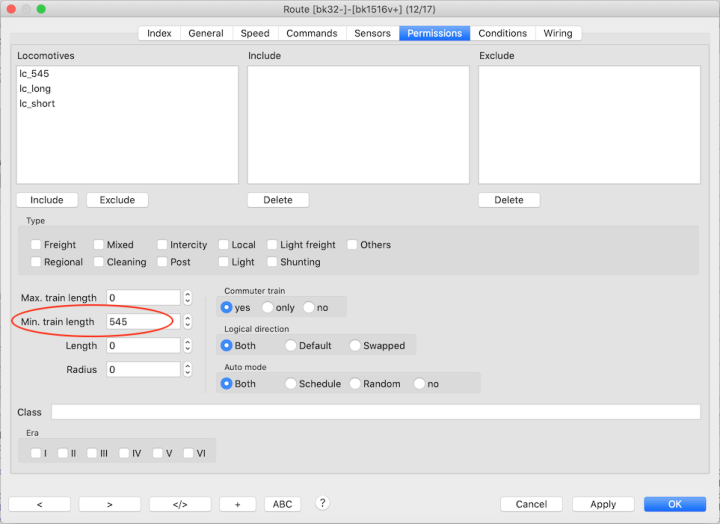Click into the Class text field
The width and height of the screenshot is (720, 524).
point(375,412)
